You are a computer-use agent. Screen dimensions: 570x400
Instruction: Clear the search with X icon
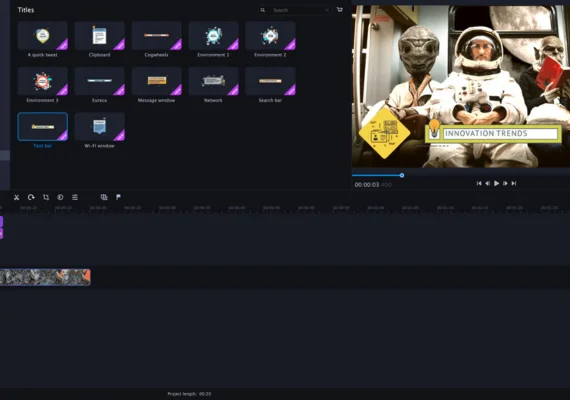click(x=327, y=10)
